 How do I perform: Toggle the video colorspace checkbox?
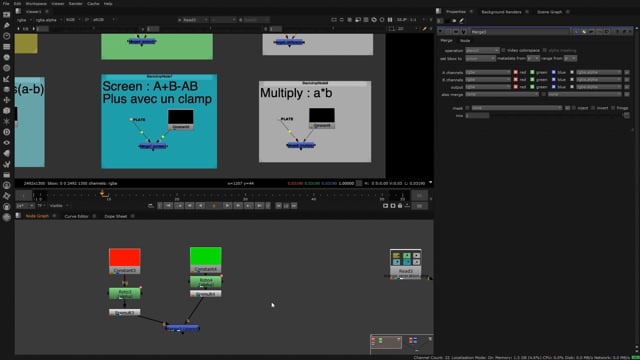tap(503, 50)
